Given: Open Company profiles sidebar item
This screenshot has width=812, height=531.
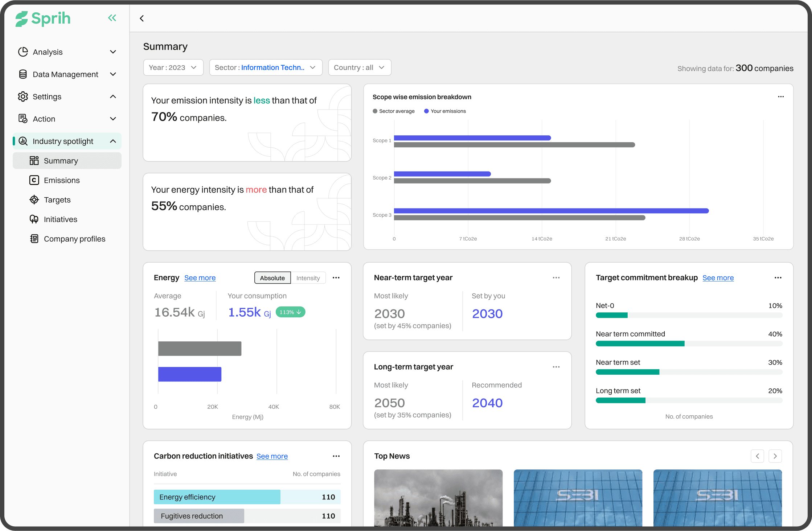Looking at the screenshot, I should tap(74, 239).
